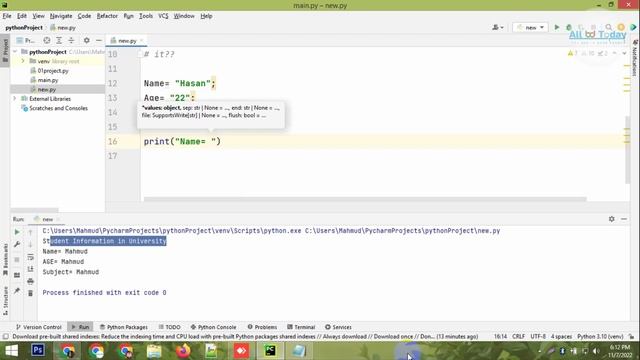Open the Python 3.10 (venv) interpreter selector

[x=600, y=336]
